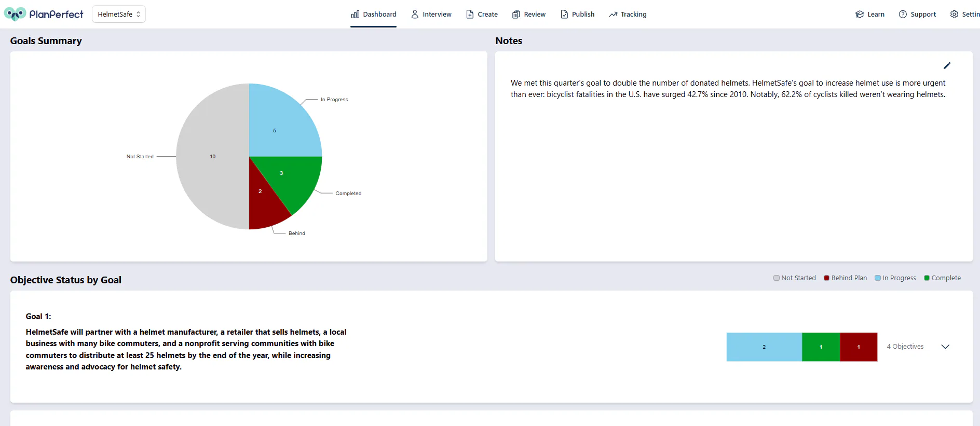Image resolution: width=980 pixels, height=426 pixels.
Task: Click the blue In Progress bar segment
Action: pyautogui.click(x=764, y=347)
